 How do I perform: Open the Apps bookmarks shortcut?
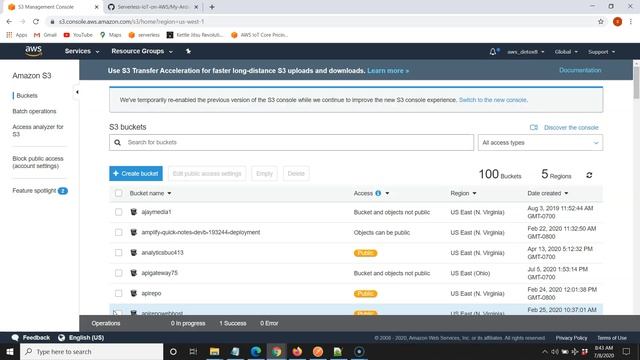point(17,35)
